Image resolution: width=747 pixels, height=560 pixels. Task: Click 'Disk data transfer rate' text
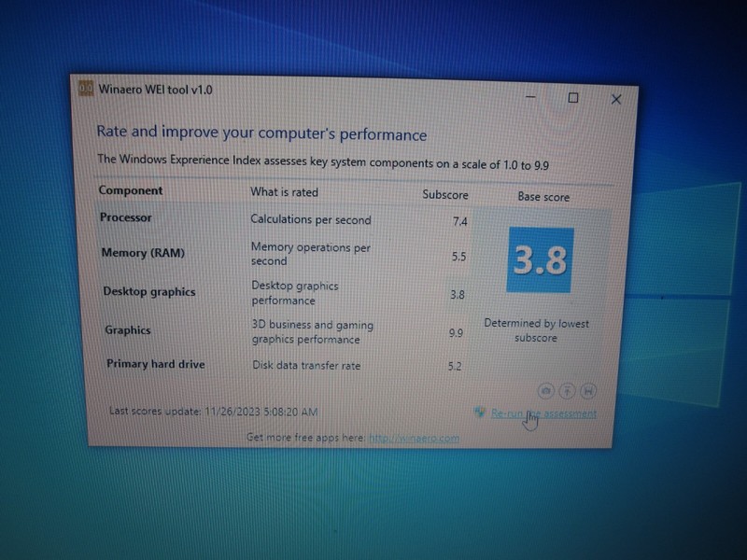pos(306,365)
